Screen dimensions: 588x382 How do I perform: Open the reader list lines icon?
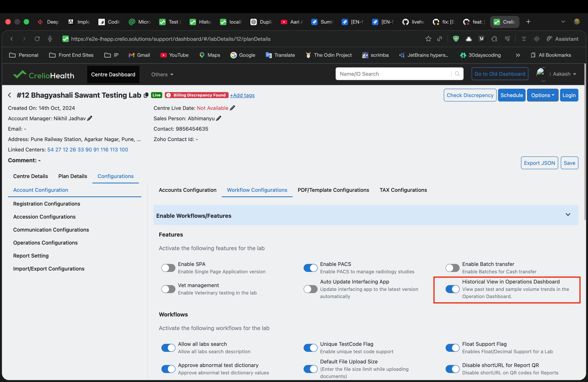pos(524,39)
